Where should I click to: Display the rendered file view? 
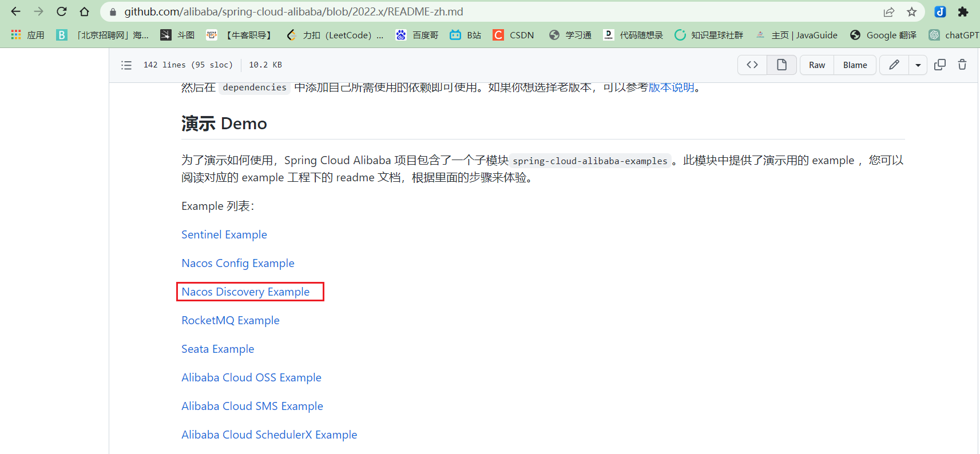(x=781, y=65)
